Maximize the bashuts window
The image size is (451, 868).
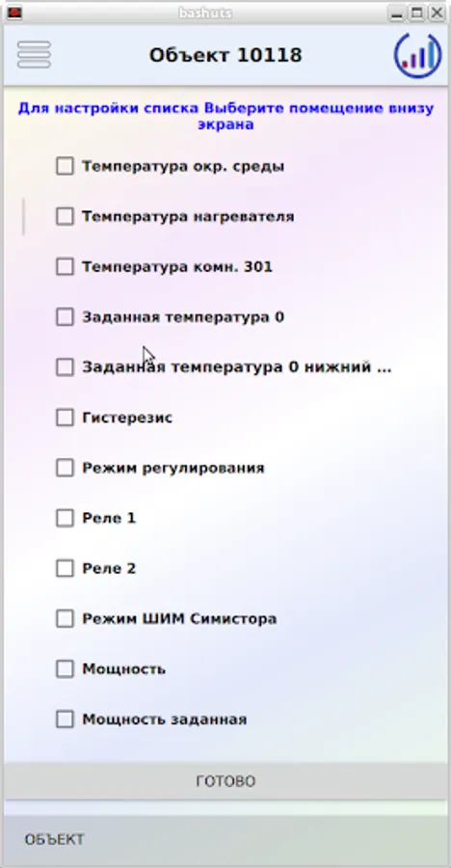(x=416, y=13)
